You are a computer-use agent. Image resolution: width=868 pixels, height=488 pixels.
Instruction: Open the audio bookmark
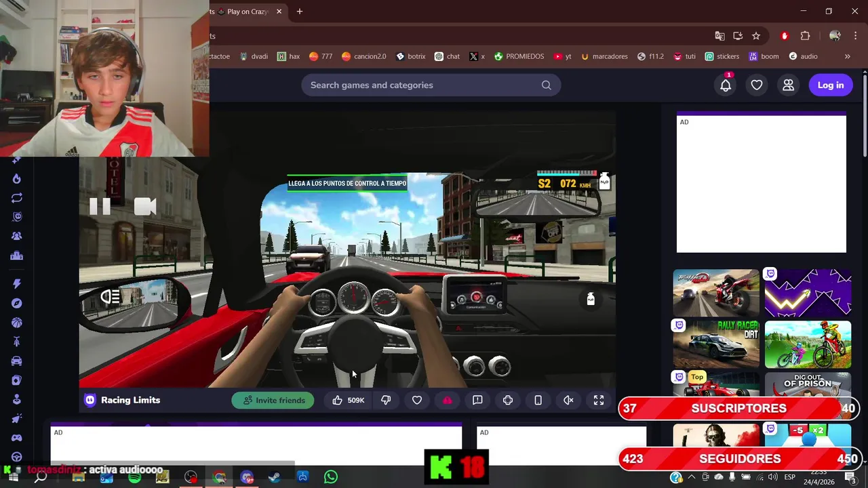point(803,56)
